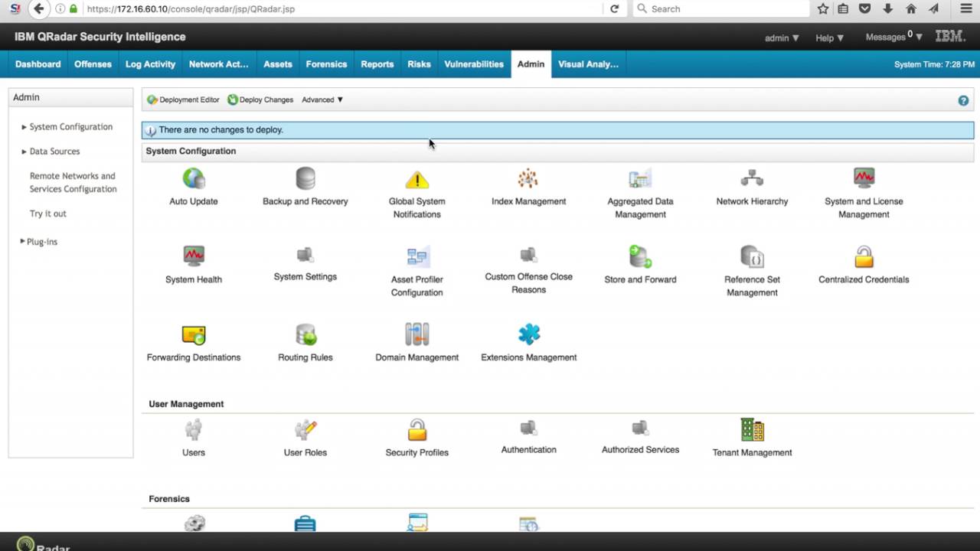Switch to the Vulnerabilities tab
The height and width of the screenshot is (551, 980).
(474, 64)
